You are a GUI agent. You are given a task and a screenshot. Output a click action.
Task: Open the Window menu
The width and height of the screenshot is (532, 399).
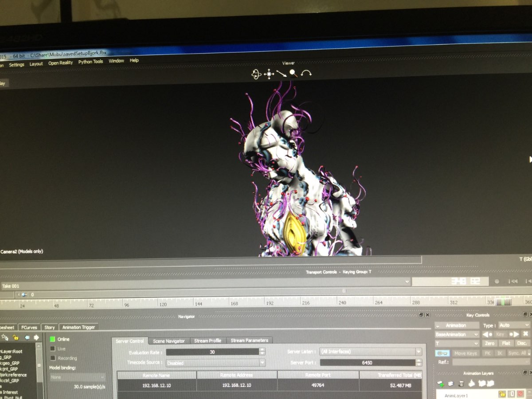[116, 61]
